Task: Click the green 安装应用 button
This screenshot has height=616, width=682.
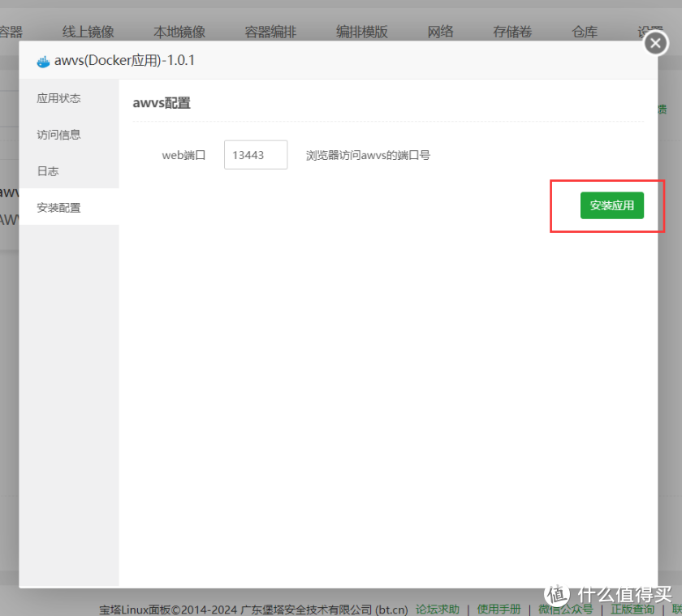Action: point(611,205)
